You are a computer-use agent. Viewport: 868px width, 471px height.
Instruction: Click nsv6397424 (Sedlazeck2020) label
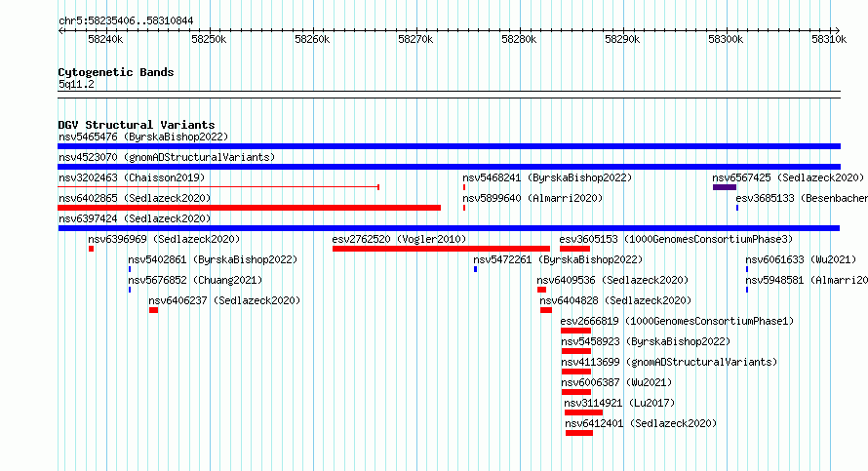(135, 218)
